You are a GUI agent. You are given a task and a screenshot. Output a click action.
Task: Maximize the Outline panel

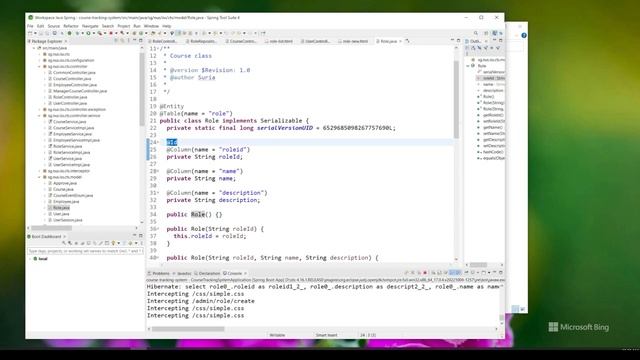coord(501,41)
